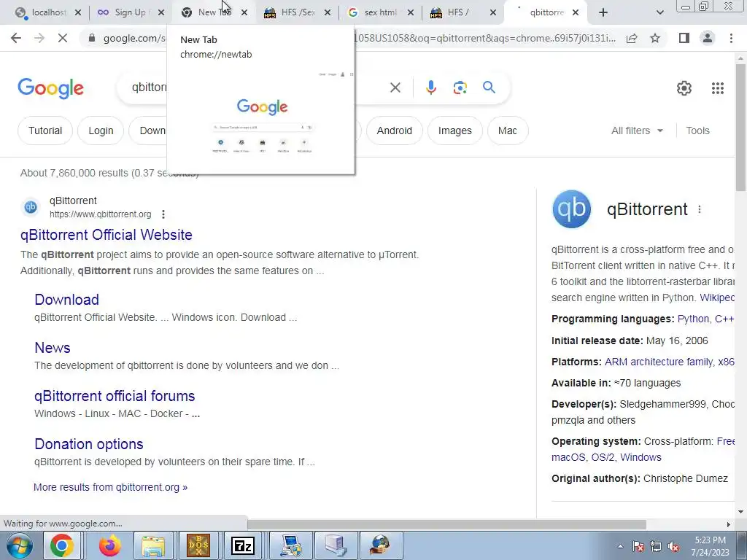Open DOSBox from the taskbar
This screenshot has width=747, height=560.
pos(198,545)
